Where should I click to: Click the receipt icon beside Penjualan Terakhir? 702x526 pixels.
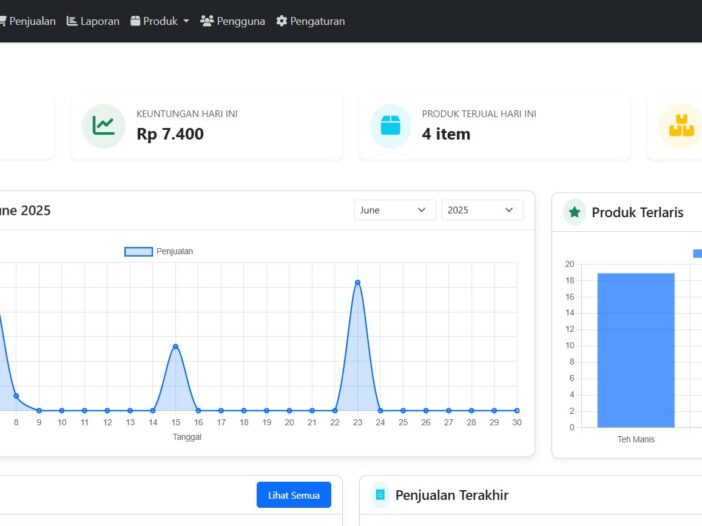point(380,495)
